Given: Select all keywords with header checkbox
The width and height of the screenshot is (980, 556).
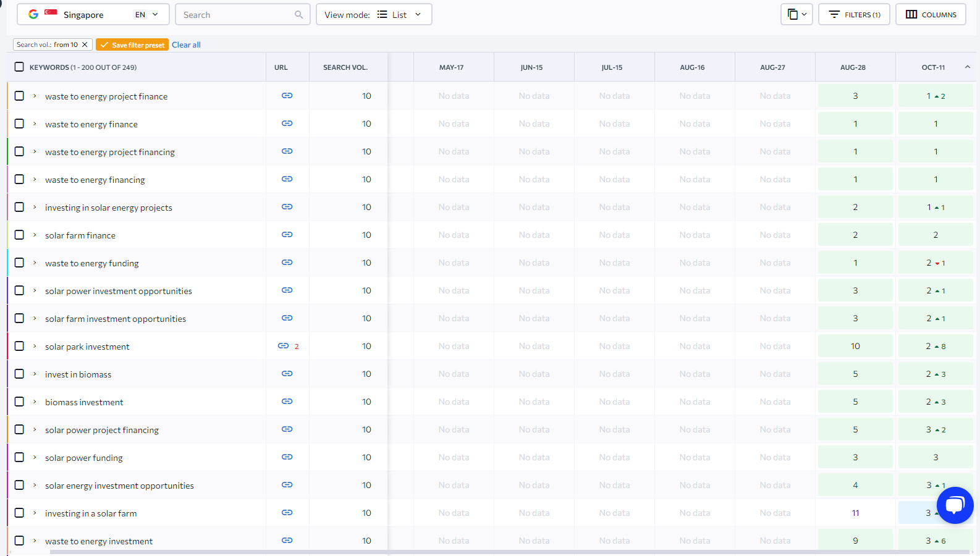Looking at the screenshot, I should (19, 67).
